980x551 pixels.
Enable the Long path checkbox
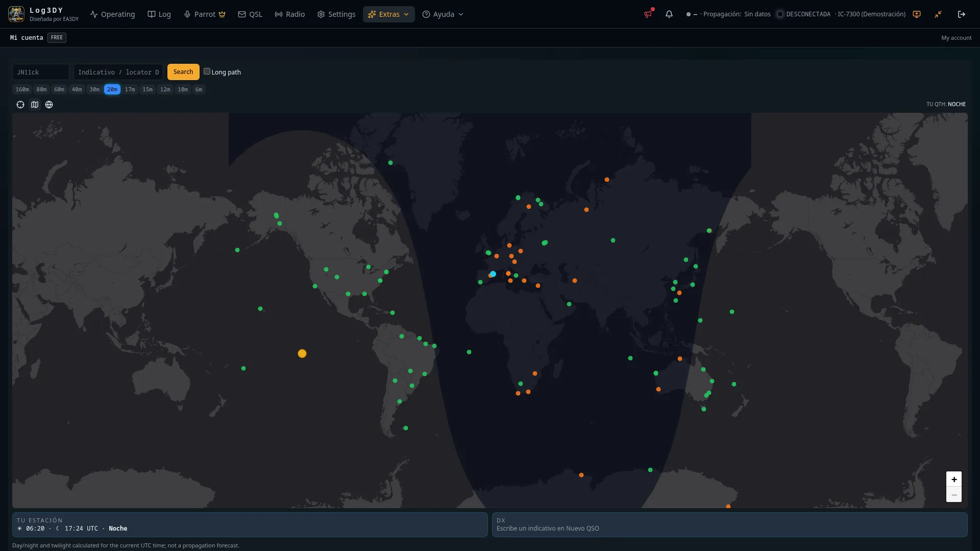tap(207, 71)
